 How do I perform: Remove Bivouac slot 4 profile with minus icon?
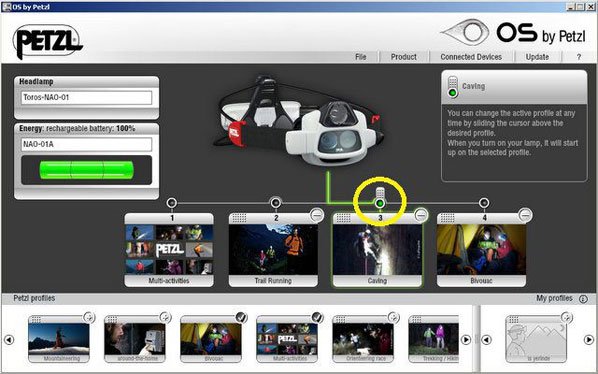point(525,215)
